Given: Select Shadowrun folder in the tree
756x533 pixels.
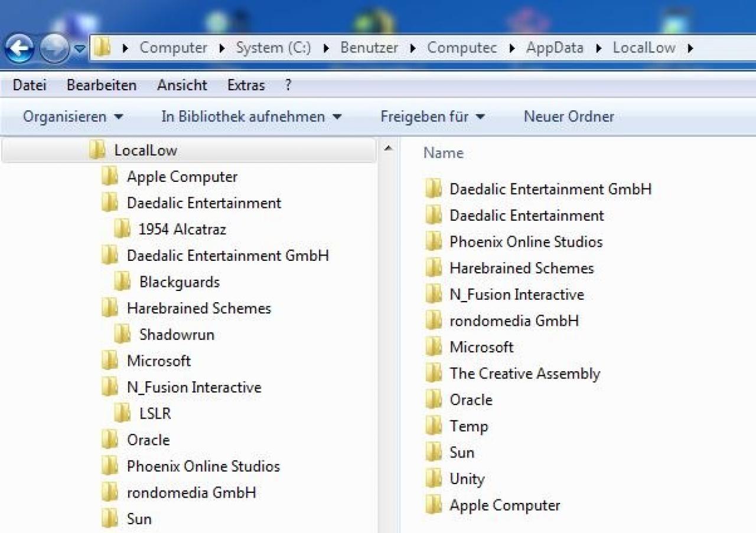Looking at the screenshot, I should (177, 335).
